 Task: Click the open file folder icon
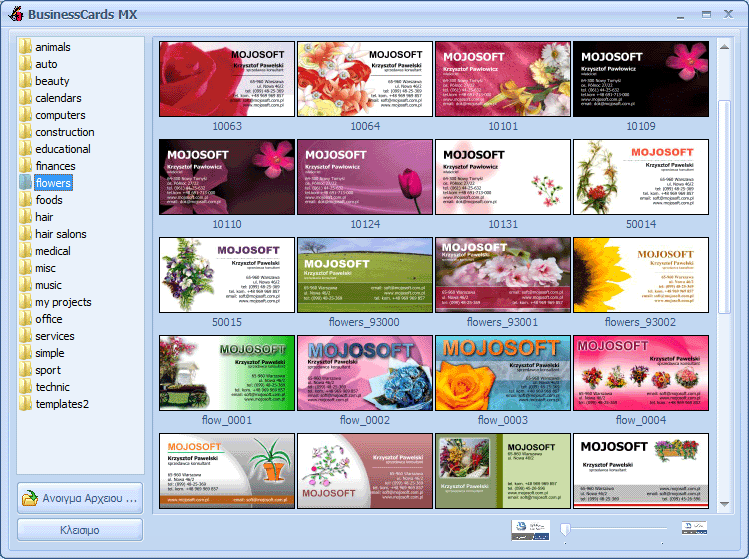click(30, 498)
